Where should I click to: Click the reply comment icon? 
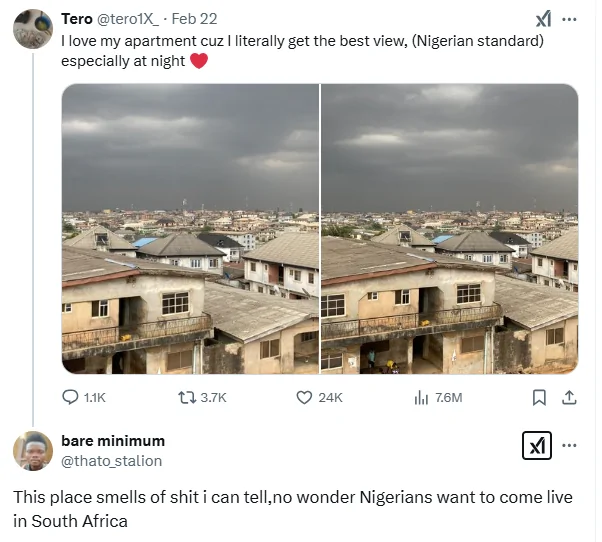click(71, 397)
